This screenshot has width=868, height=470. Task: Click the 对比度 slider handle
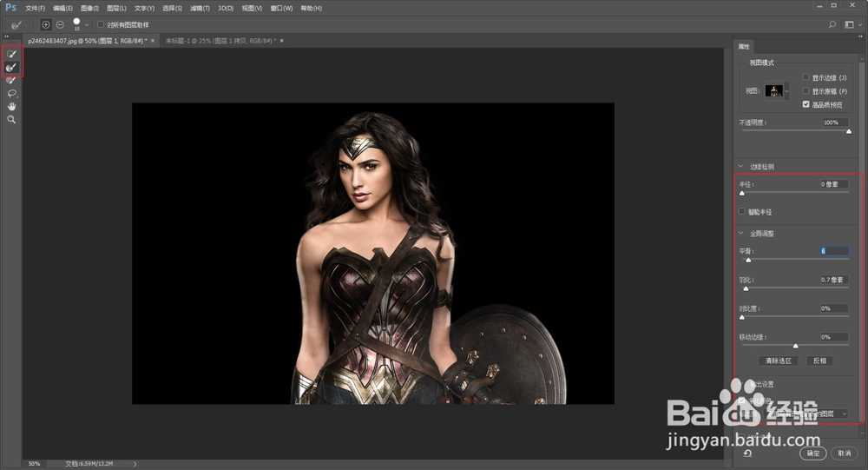click(x=742, y=317)
